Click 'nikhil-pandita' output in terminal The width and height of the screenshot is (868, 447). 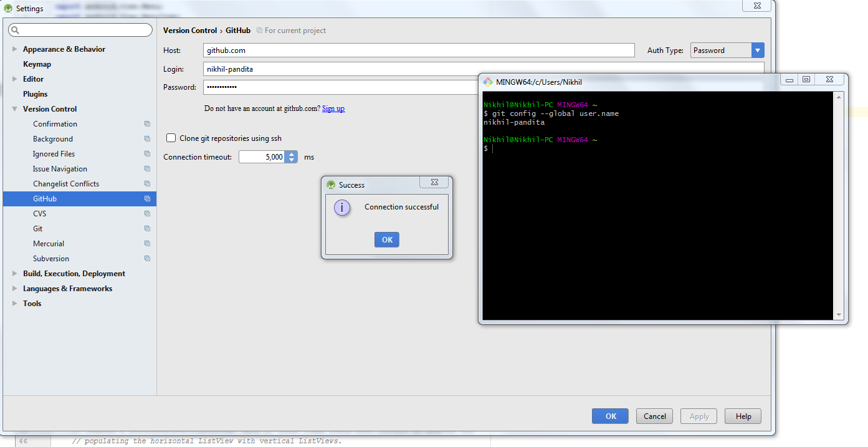[514, 122]
